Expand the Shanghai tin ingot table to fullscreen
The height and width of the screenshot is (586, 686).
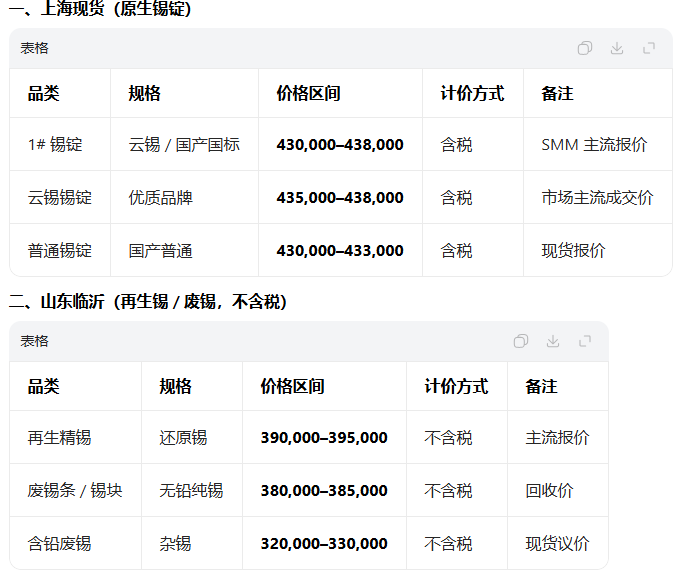pyautogui.click(x=649, y=48)
